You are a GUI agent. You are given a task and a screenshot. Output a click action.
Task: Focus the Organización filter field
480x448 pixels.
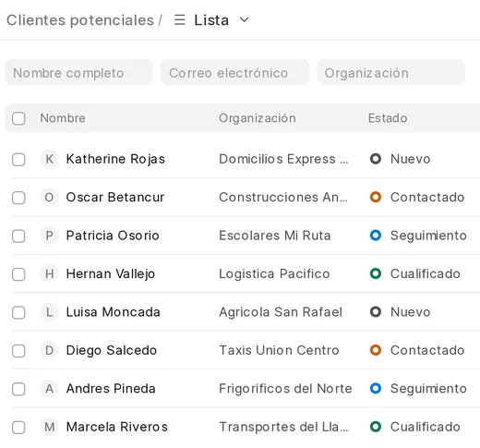pyautogui.click(x=390, y=73)
